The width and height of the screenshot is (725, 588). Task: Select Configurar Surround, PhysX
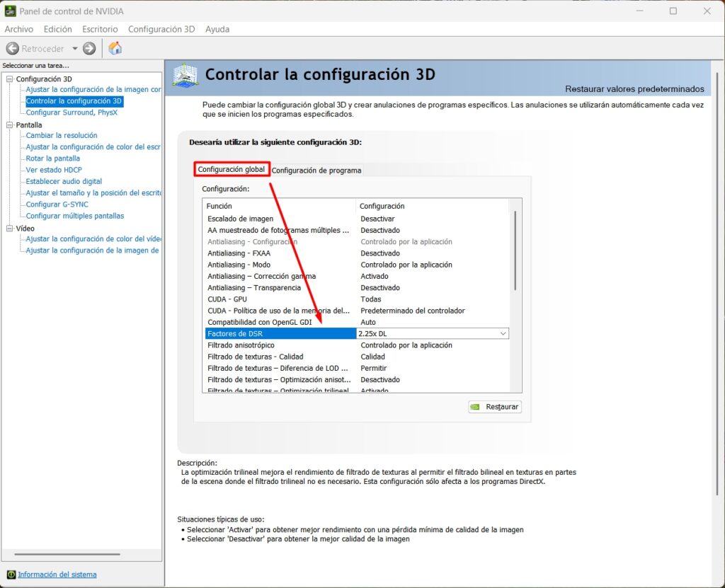[72, 113]
